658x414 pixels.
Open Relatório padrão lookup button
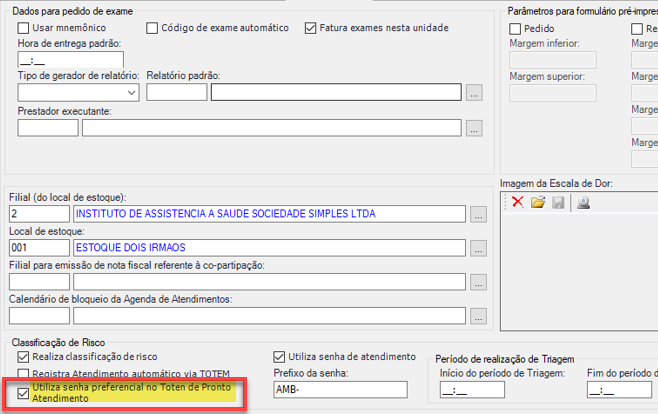(x=474, y=93)
